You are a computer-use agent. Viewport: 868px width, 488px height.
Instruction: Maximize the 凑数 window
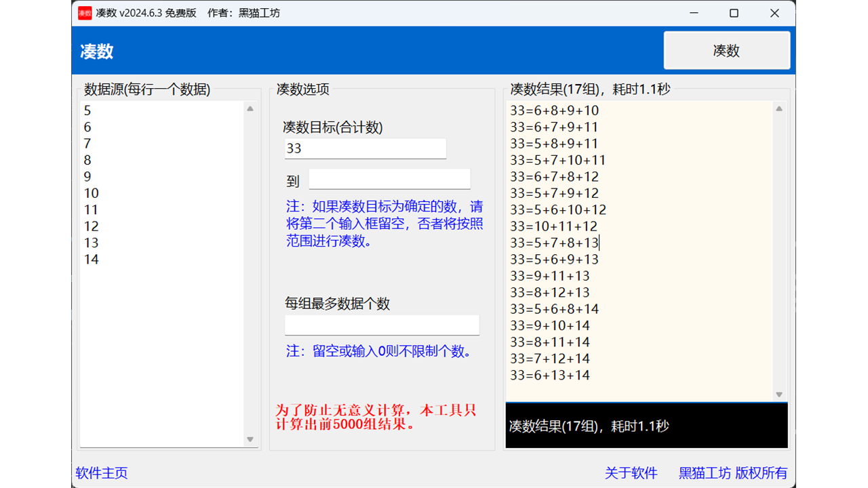(734, 13)
